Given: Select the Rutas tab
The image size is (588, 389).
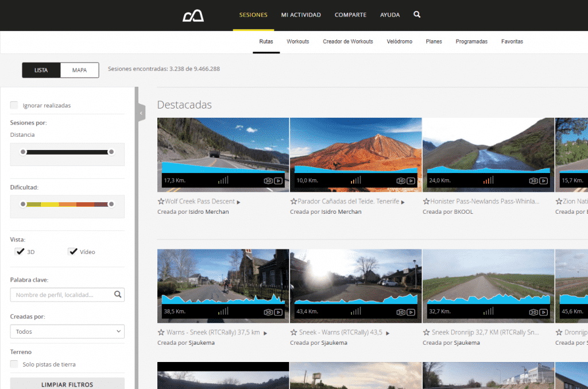Looking at the screenshot, I should click(x=266, y=41).
